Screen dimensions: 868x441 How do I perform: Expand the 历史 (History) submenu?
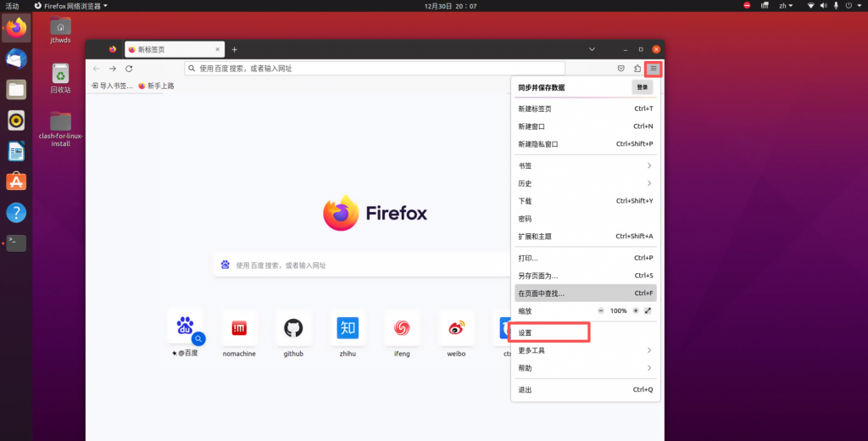586,183
